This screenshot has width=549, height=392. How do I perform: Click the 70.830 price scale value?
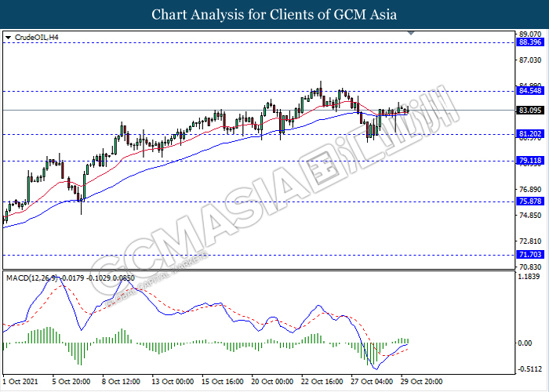tap(530, 267)
